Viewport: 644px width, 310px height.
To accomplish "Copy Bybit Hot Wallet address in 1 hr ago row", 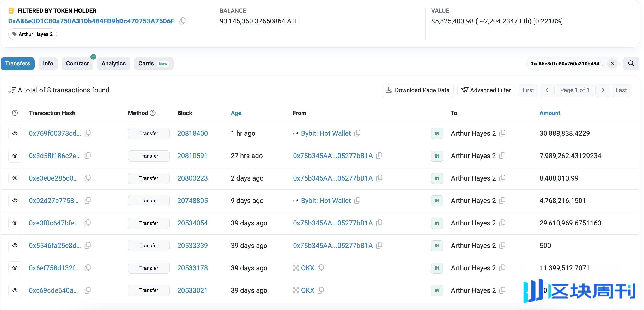I will coord(357,133).
